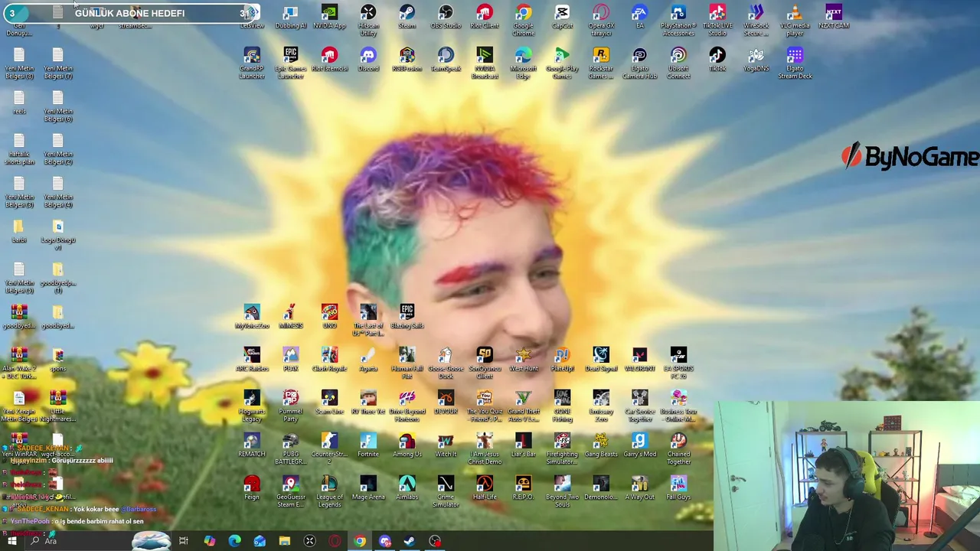Launch CapCut from the desktop
Screen dimensions: 980x551
[562, 18]
